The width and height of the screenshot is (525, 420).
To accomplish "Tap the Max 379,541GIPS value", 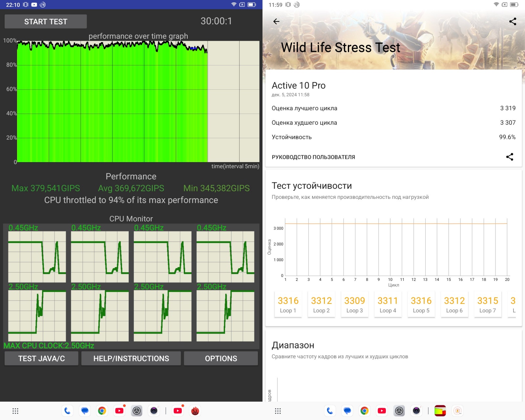I will point(46,188).
